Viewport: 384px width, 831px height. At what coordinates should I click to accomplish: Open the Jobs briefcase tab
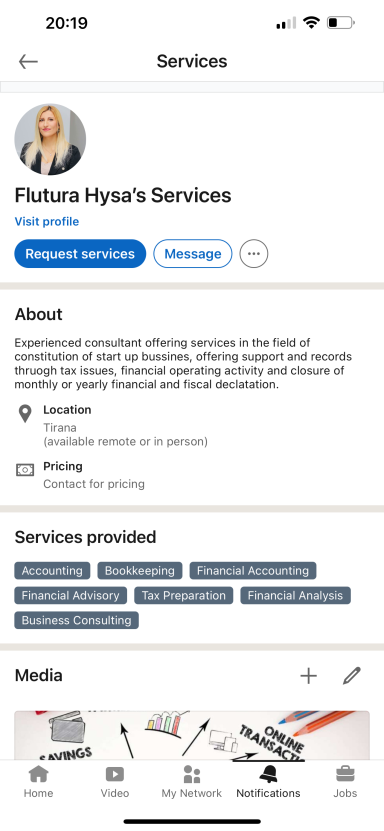click(345, 782)
